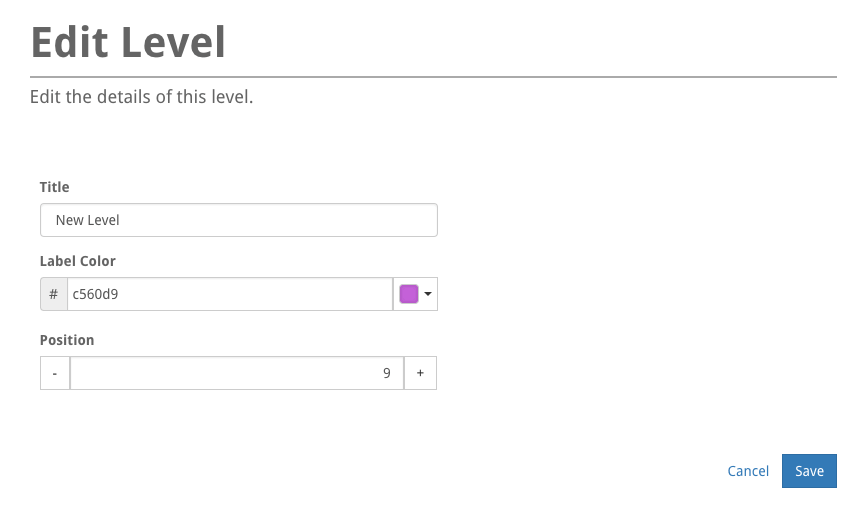Click the Position number field
The height and width of the screenshot is (525, 868).
point(236,373)
